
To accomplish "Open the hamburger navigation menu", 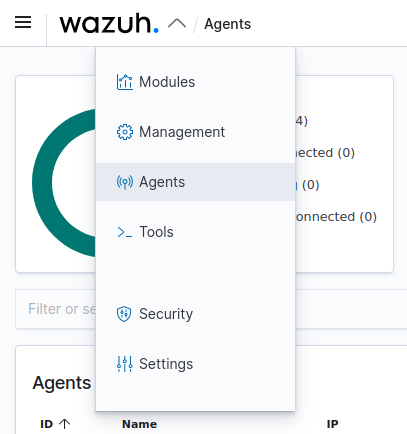I will (x=23, y=23).
